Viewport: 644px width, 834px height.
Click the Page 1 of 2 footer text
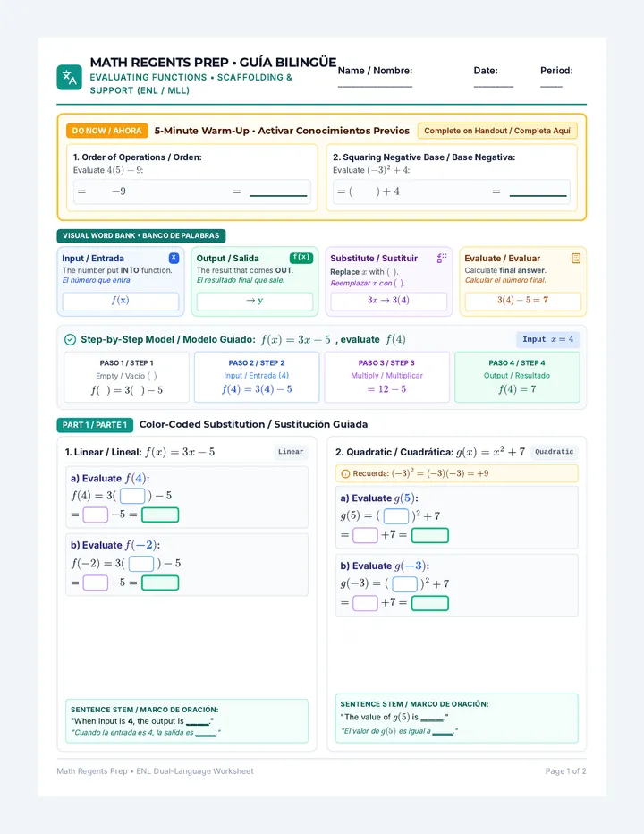point(565,771)
